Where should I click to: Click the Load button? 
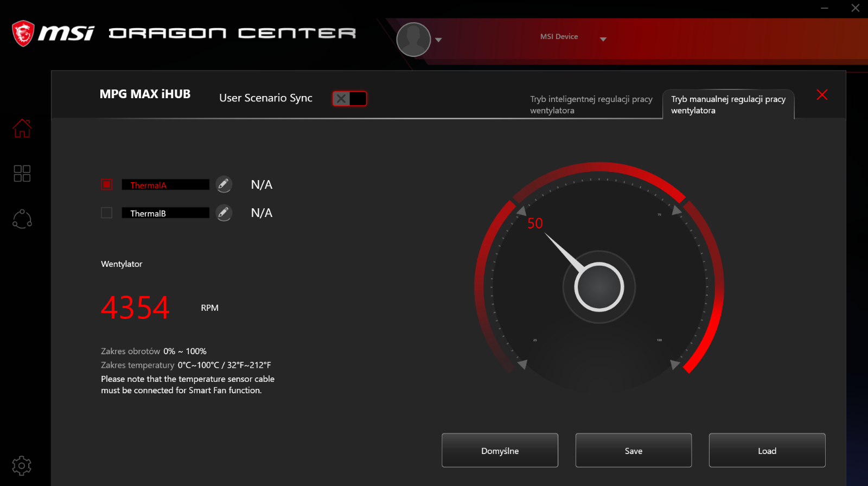tap(767, 450)
